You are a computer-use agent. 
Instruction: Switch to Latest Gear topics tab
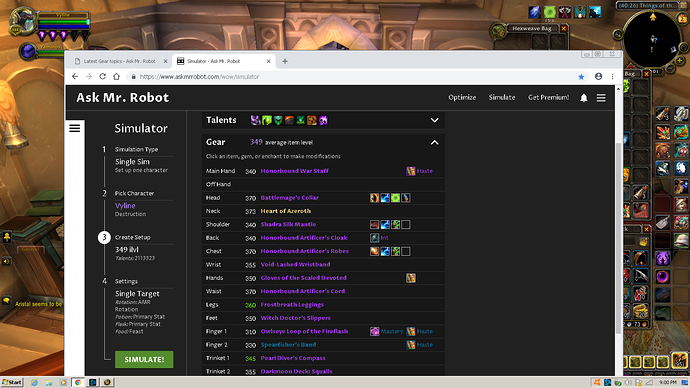tap(121, 61)
